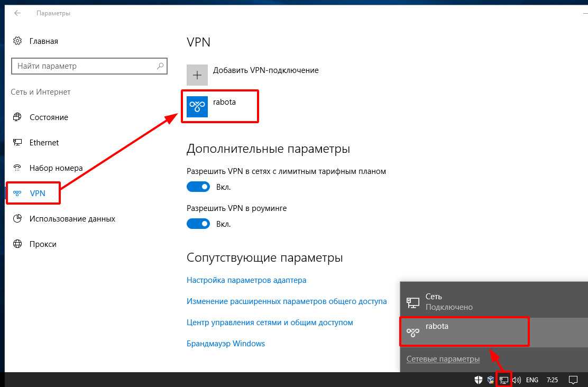Screen dimensions: 588x387
Task: Click Windows Defender shield tray icon
Action: (478, 380)
